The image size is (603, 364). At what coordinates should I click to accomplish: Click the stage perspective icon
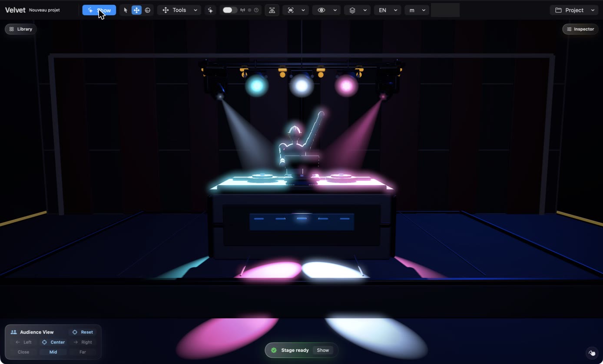272,10
